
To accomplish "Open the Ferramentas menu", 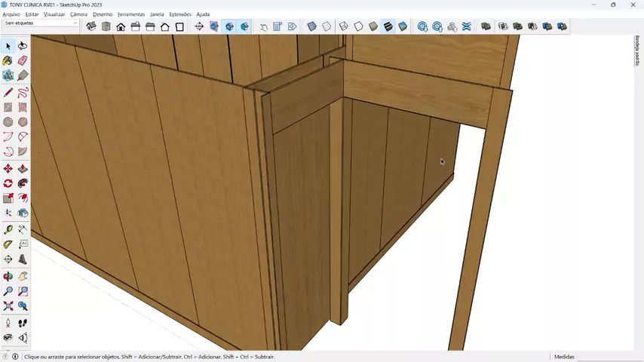I will [x=131, y=14].
